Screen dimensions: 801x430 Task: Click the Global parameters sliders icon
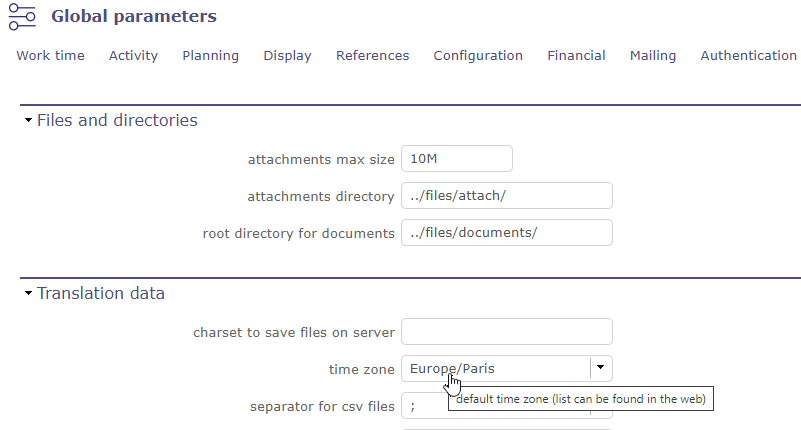[x=22, y=17]
